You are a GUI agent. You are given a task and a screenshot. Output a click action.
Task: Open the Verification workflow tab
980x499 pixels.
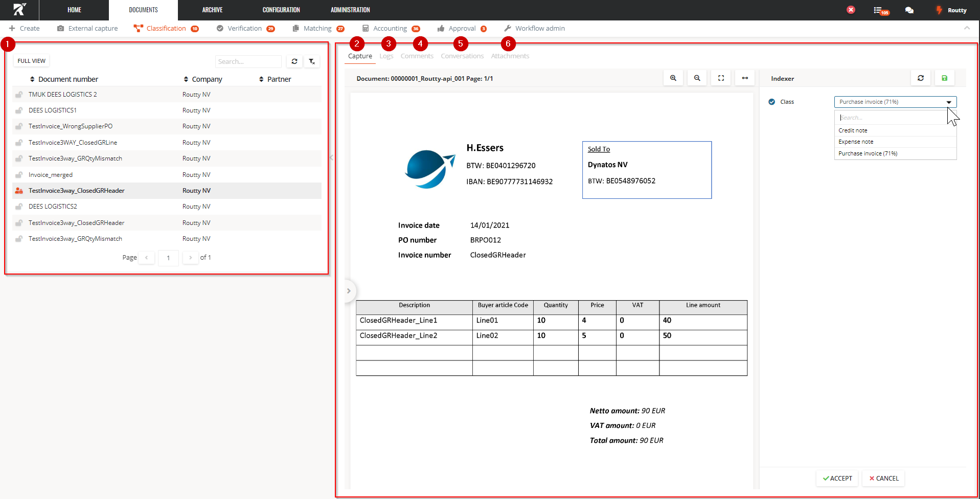click(244, 29)
